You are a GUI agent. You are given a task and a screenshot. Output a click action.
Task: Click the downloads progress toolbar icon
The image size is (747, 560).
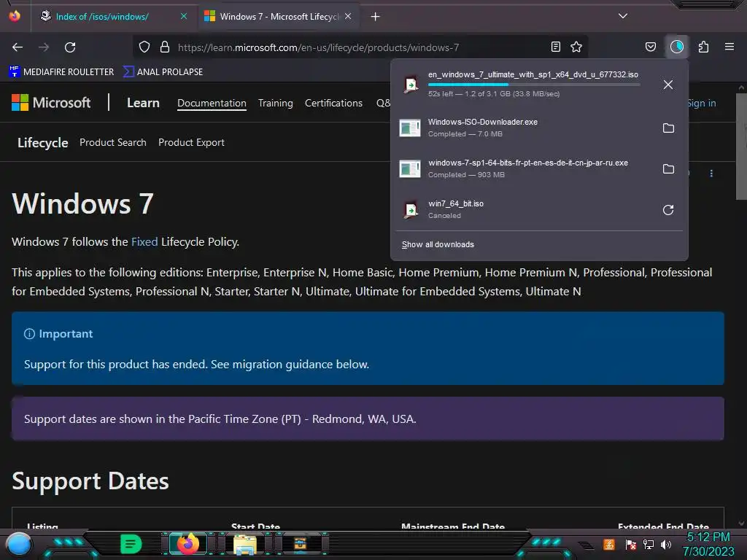tap(677, 47)
